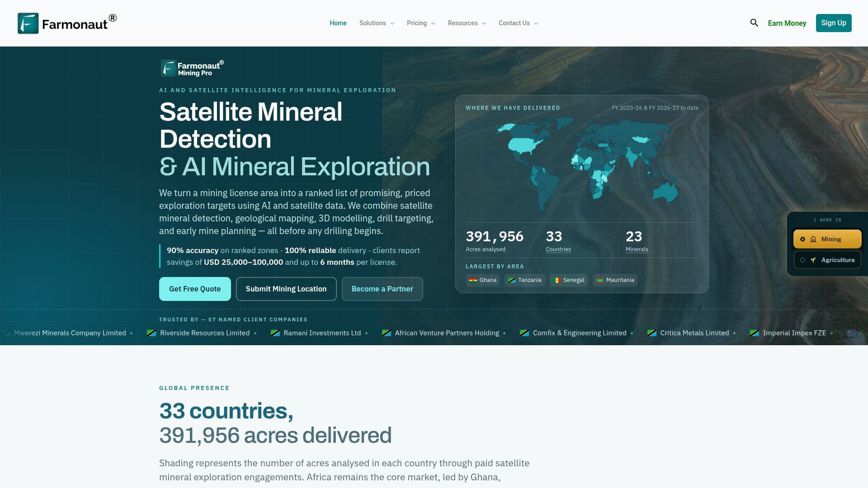Click 'Riverside Resources Limited' text
Image resolution: width=868 pixels, height=488 pixels.
[x=205, y=333]
